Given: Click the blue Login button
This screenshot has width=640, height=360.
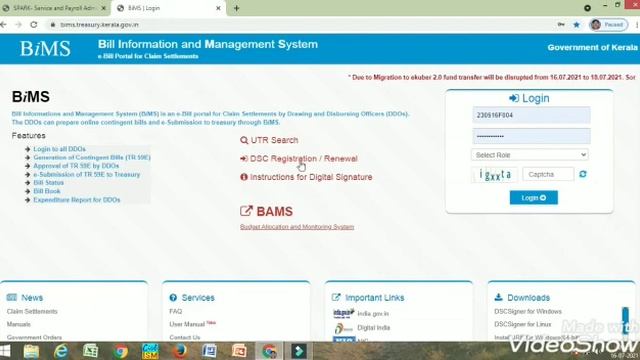Looking at the screenshot, I should coord(533,198).
